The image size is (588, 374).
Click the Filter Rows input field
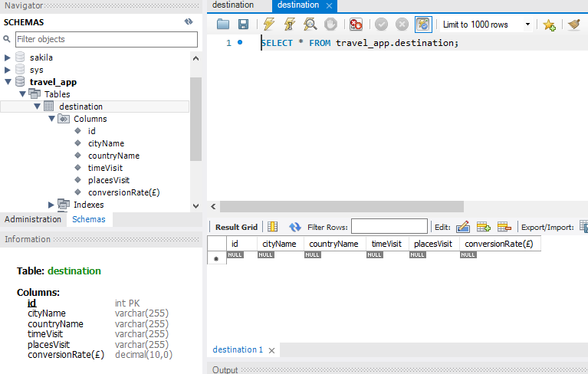389,226
